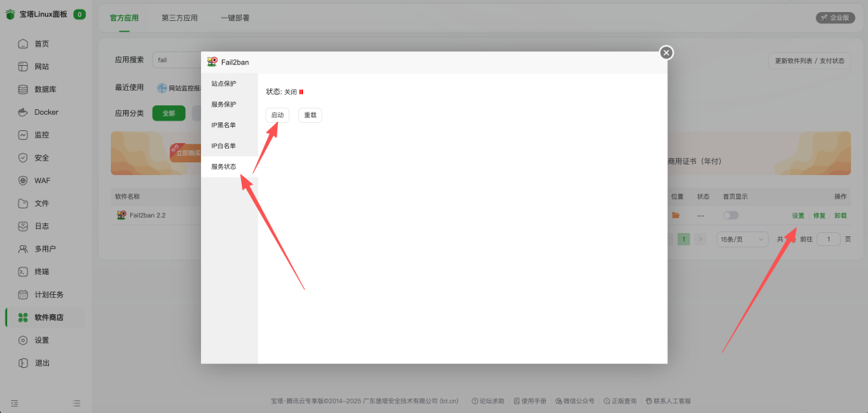The width and height of the screenshot is (868, 413).
Task: Open the 数据库 database icon
Action: pos(23,89)
